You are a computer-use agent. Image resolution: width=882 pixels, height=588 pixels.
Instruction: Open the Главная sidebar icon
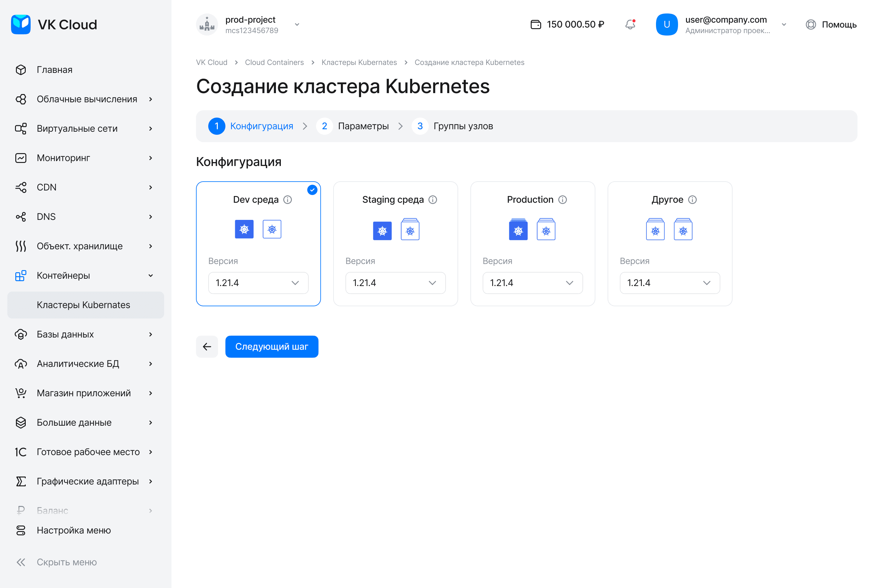[21, 70]
